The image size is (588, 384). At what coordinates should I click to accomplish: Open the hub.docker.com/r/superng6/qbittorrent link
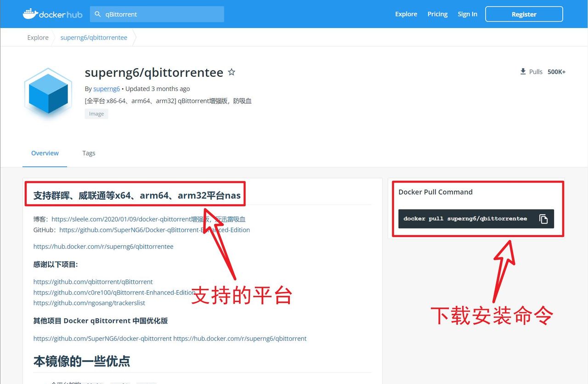pos(240,338)
